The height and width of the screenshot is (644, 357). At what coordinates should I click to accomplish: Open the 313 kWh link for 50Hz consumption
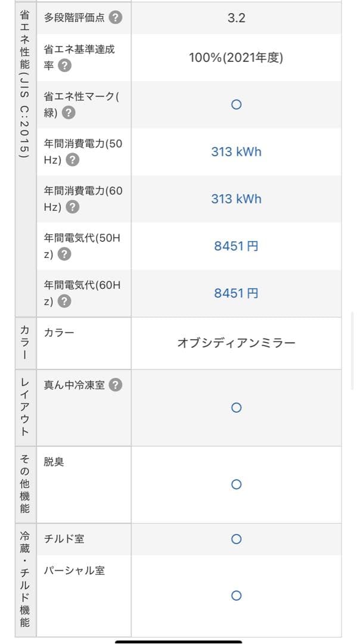[x=236, y=152]
